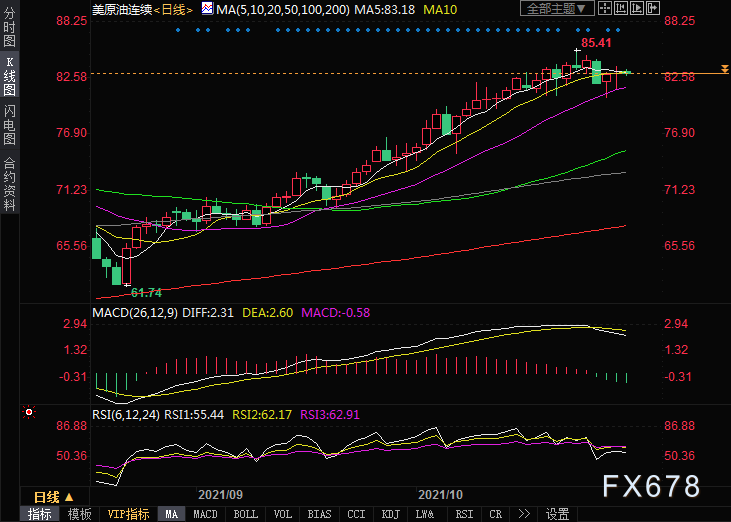Switch to 分时图 sidebar tab
This screenshot has width=731, height=522.
click(x=9, y=27)
